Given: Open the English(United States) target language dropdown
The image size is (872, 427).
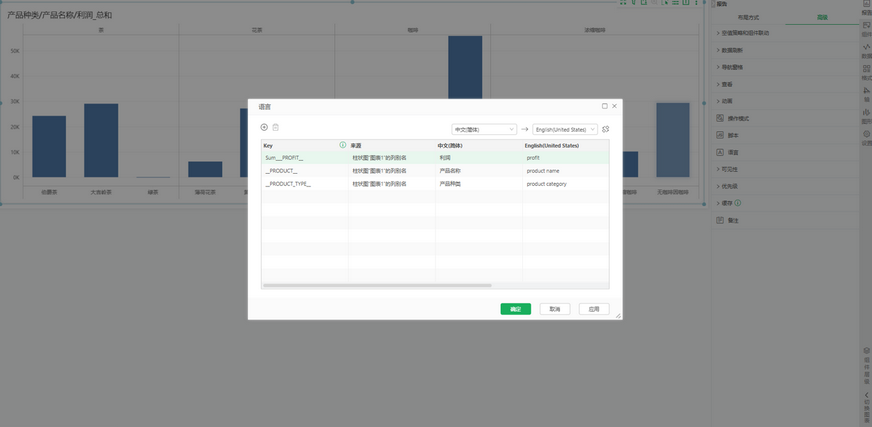Looking at the screenshot, I should pos(564,129).
